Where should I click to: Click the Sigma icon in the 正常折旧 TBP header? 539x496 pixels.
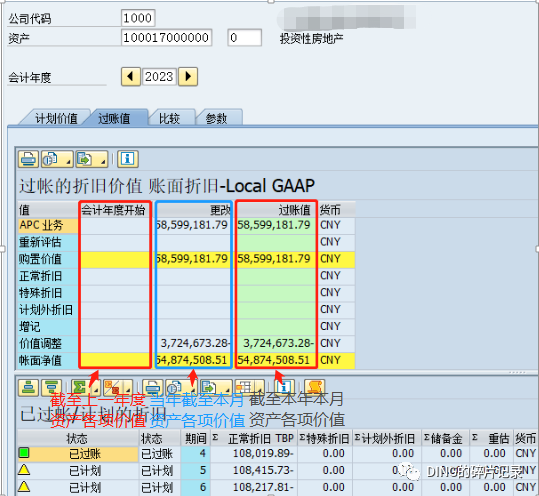point(216,438)
